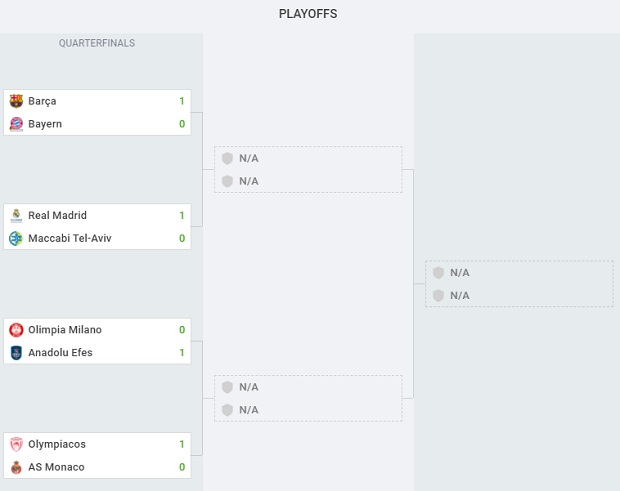Click the top placeholder shield in the final

point(438,273)
